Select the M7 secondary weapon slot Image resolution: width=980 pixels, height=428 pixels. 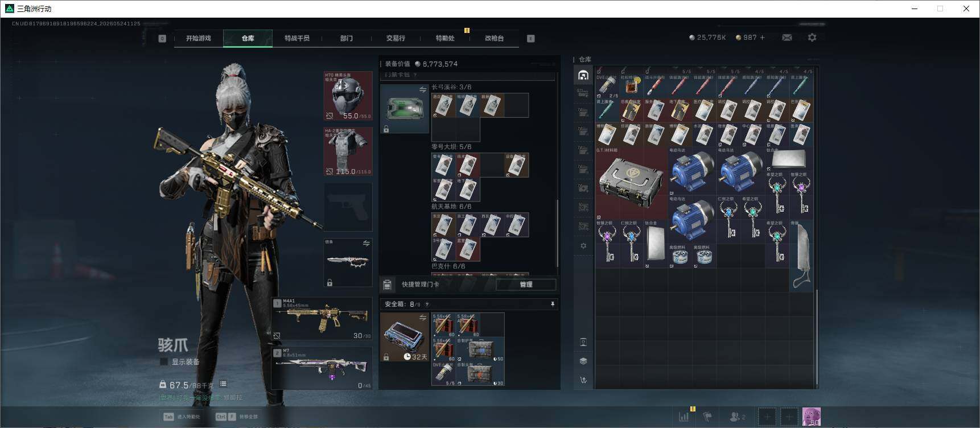(x=322, y=368)
